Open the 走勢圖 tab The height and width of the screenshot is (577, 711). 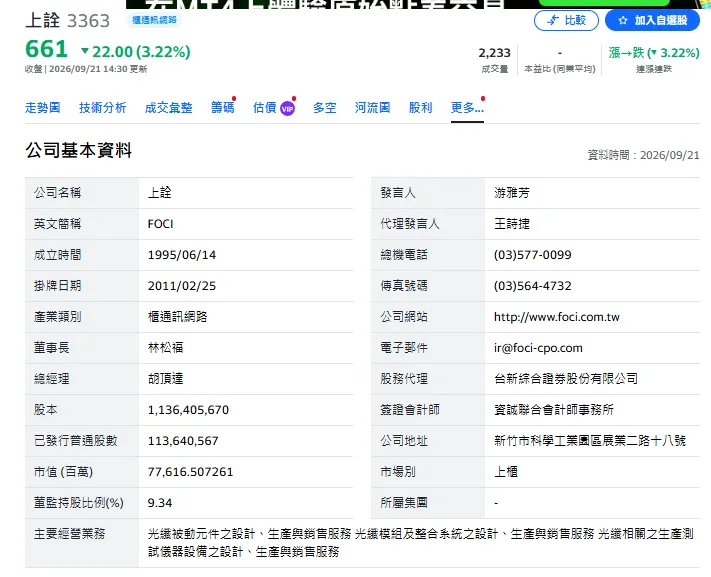(43, 108)
